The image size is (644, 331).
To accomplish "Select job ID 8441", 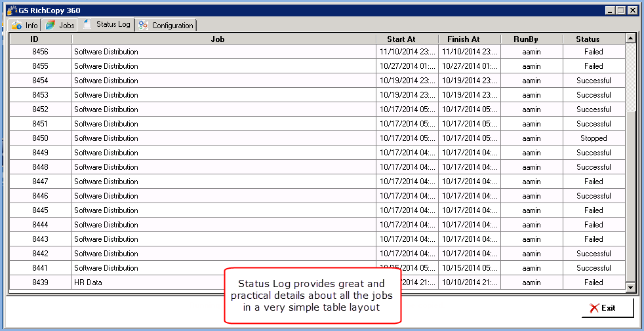I will 40,268.
